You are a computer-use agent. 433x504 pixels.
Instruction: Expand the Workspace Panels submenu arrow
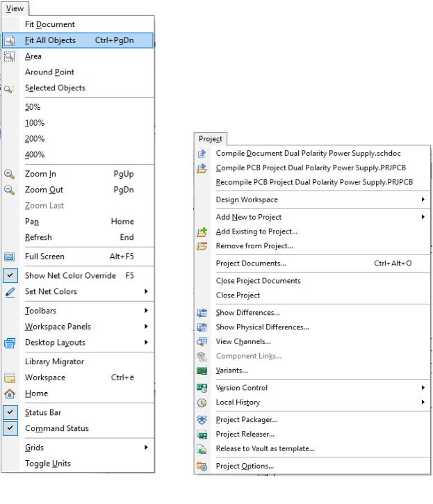(x=146, y=326)
